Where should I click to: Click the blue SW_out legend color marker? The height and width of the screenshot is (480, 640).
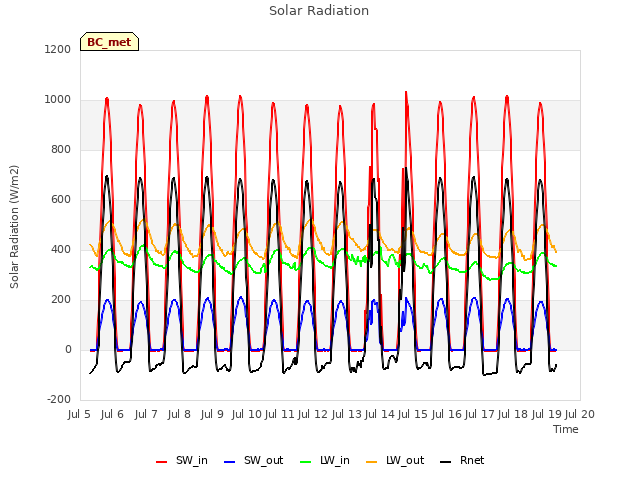point(230,462)
